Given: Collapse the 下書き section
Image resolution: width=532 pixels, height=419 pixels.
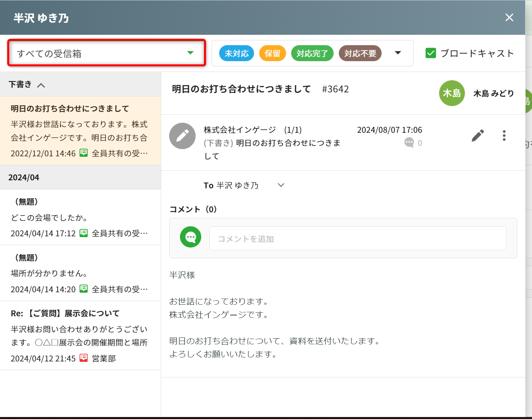Looking at the screenshot, I should [x=41, y=85].
